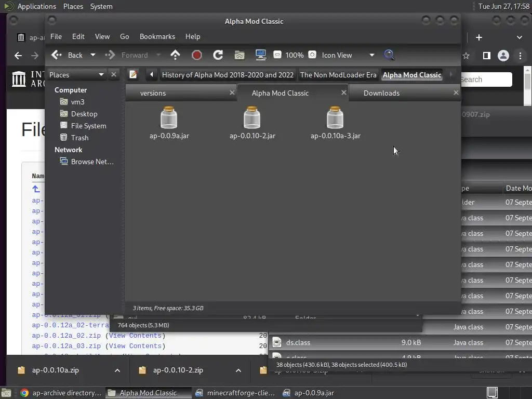Switch to ap-archive directory taskbar window
532x399 pixels.
coord(61,393)
